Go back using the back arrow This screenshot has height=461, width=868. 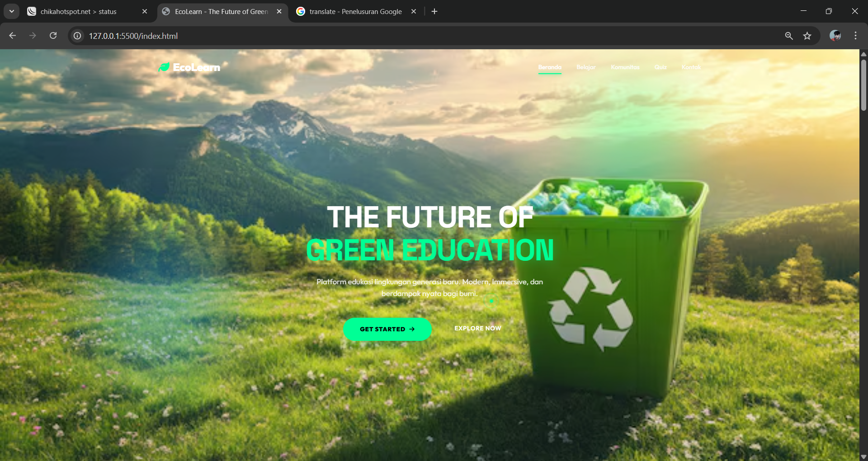click(12, 36)
